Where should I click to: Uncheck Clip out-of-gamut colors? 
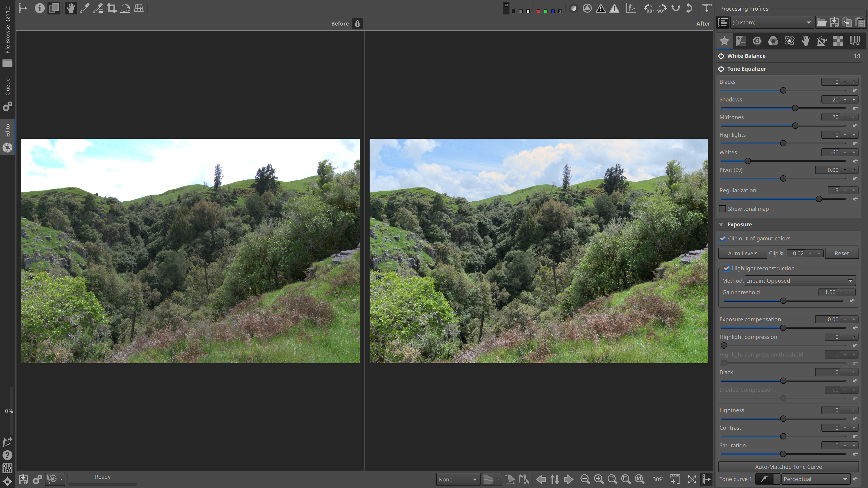tap(722, 238)
